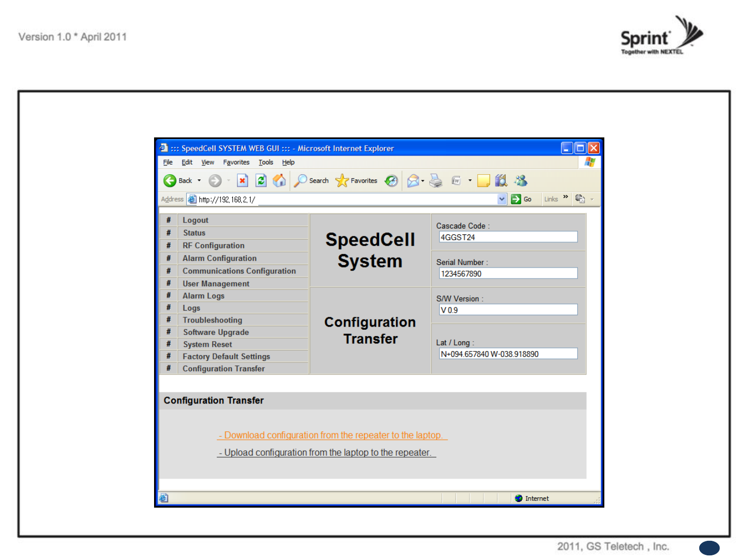The height and width of the screenshot is (560, 747).
Task: Open the Logs page
Action: [x=191, y=308]
